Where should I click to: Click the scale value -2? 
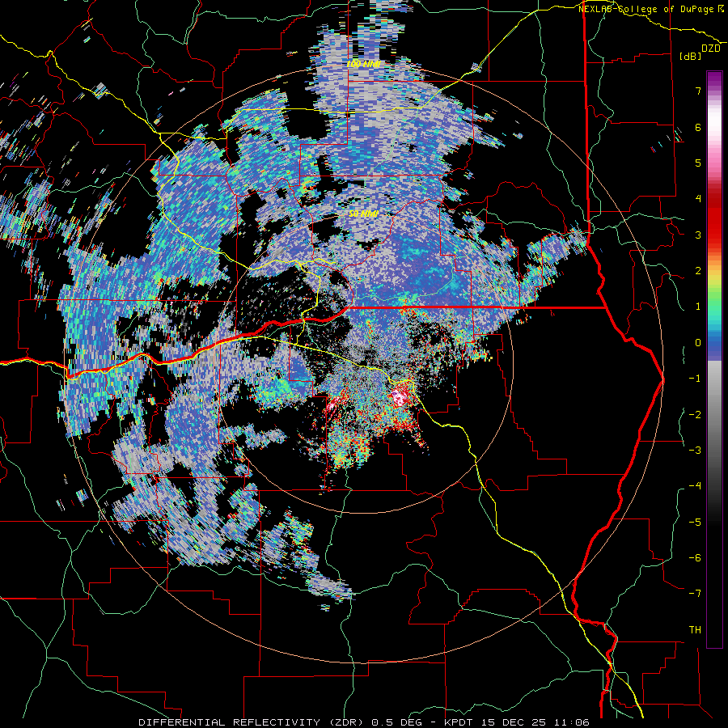point(695,414)
